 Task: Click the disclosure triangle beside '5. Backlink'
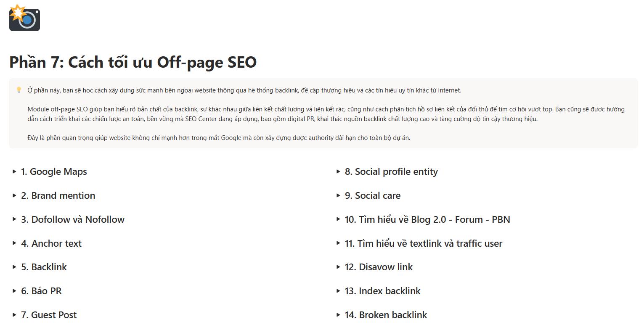click(14, 267)
